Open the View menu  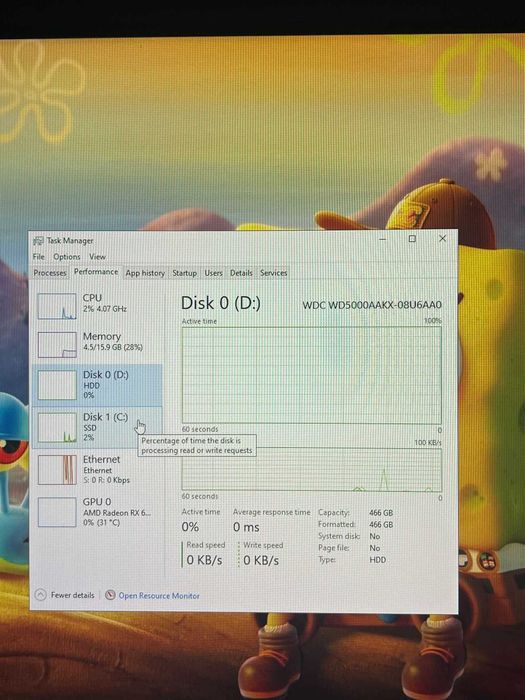[x=97, y=257]
